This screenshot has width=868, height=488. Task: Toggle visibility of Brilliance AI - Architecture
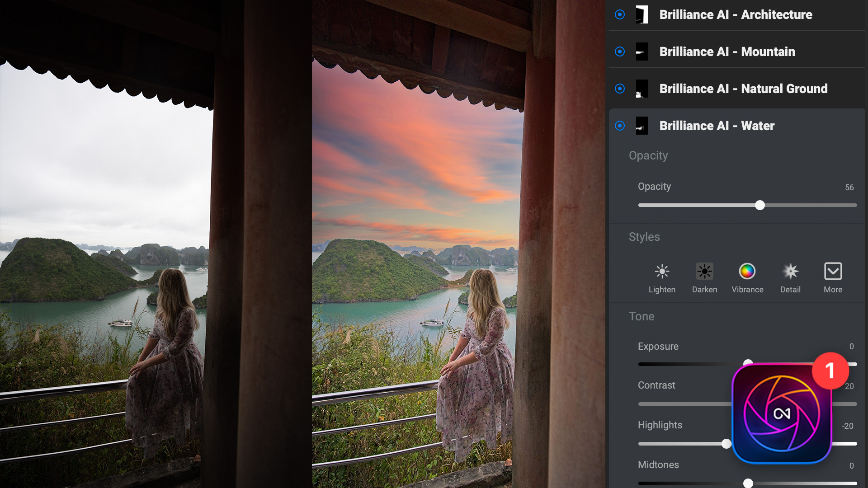[619, 14]
